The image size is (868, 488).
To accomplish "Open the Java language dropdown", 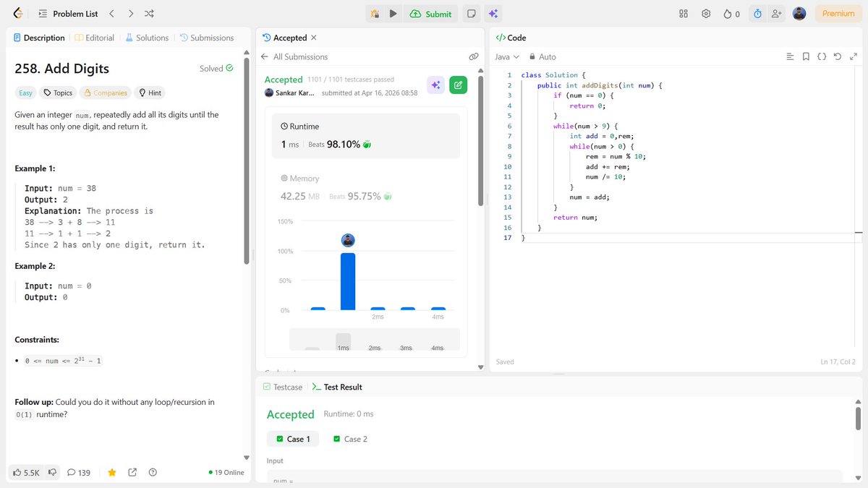I will pos(507,56).
